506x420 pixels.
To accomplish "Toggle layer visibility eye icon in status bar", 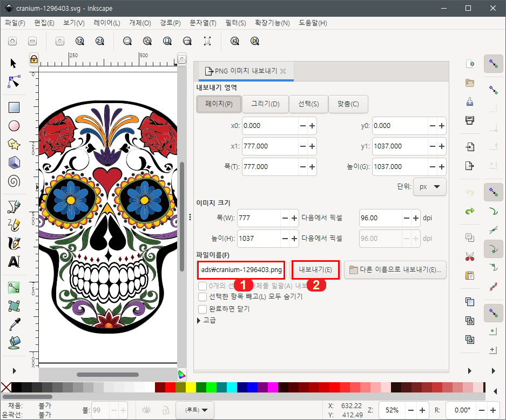I will (146, 410).
